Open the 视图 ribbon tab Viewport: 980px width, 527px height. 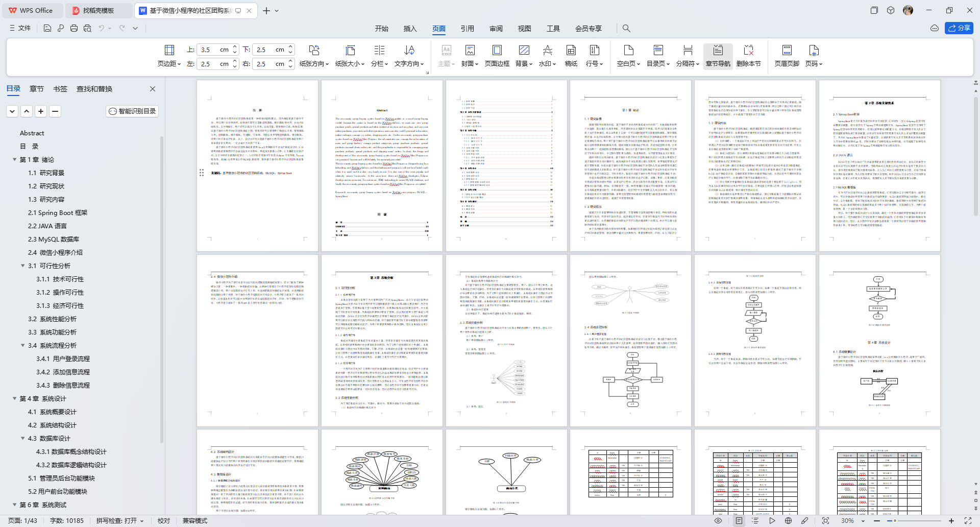coord(525,29)
